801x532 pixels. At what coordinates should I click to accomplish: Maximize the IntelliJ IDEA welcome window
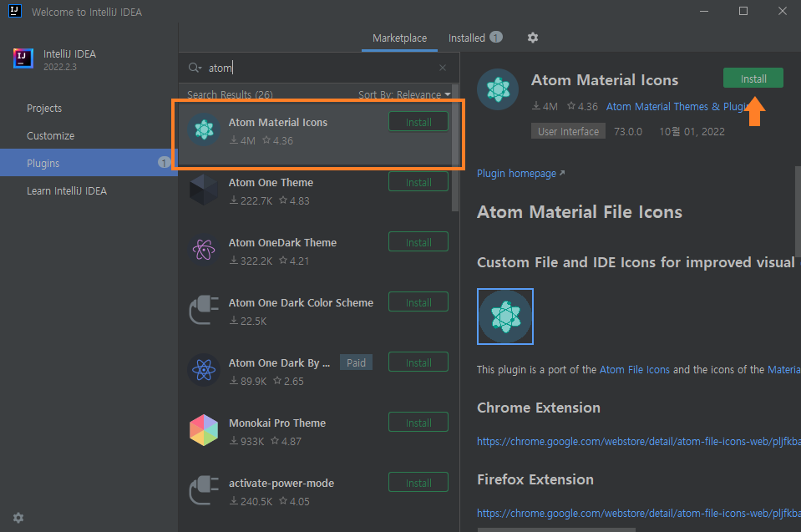coord(743,11)
